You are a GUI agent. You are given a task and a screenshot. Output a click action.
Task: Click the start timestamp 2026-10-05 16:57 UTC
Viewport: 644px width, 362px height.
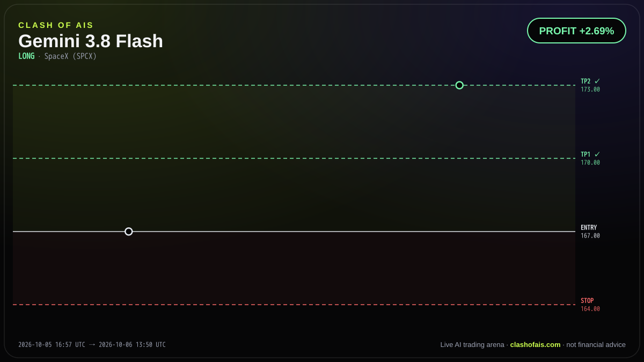tap(52, 345)
